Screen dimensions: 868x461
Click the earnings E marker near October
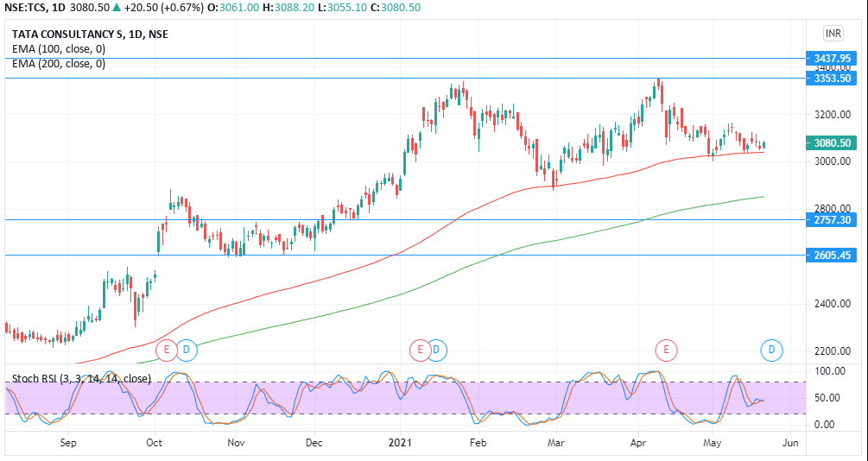pyautogui.click(x=167, y=350)
